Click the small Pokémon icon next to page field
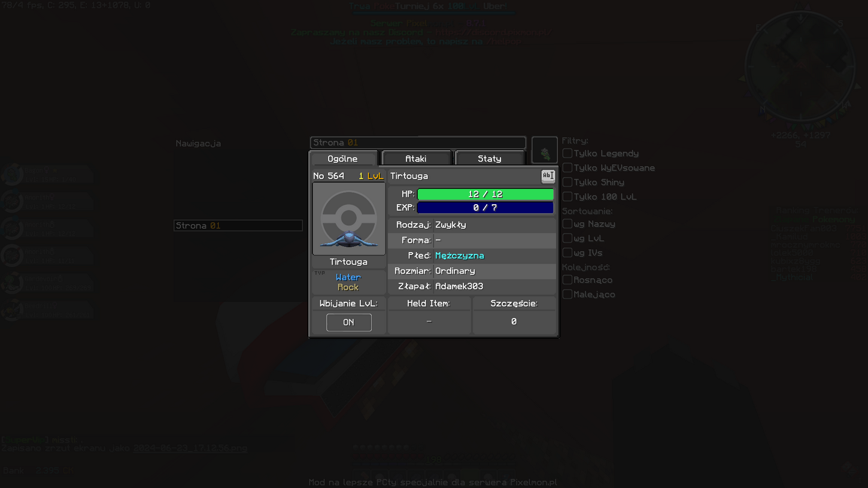The height and width of the screenshot is (488, 868). point(544,153)
